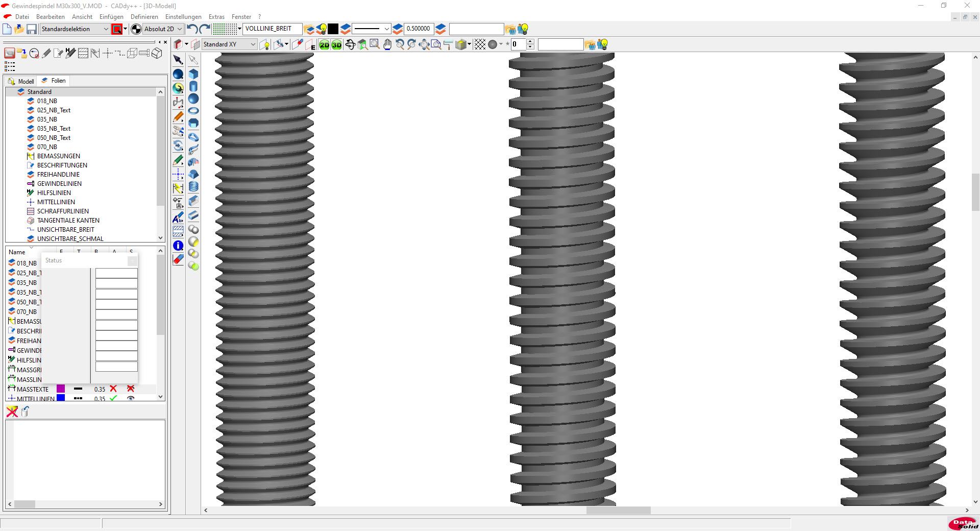Open the Einstellungen menu
This screenshot has width=980, height=531.
[x=183, y=17]
